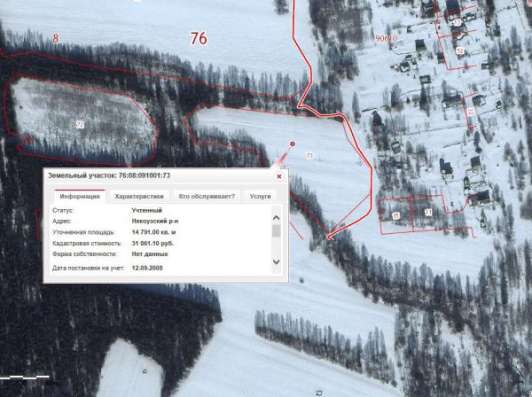Switch to the Информация tab

[80, 196]
